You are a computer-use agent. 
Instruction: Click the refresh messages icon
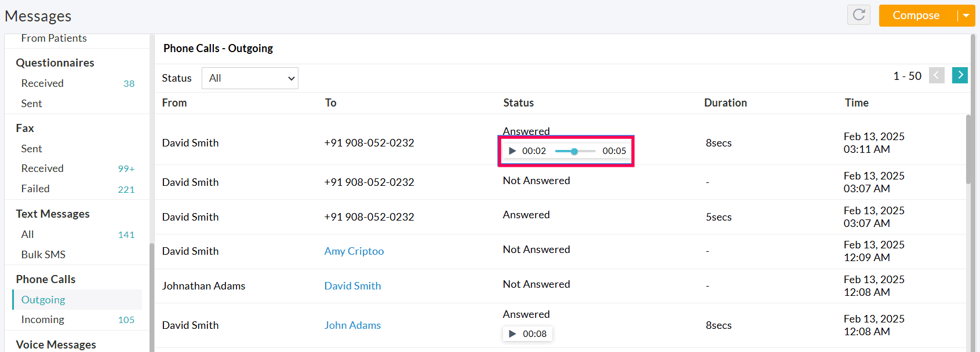pos(858,15)
